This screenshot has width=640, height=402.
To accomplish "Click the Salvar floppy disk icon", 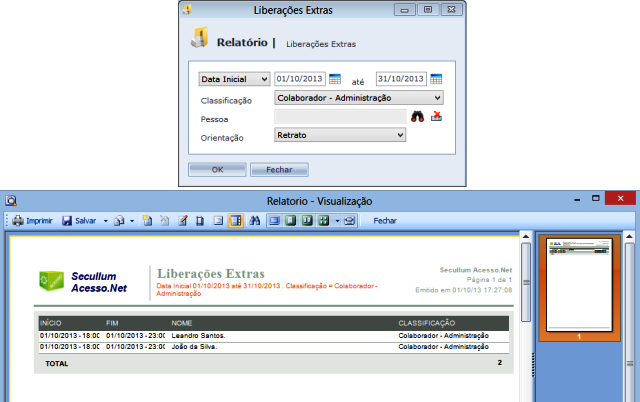I will click(67, 220).
